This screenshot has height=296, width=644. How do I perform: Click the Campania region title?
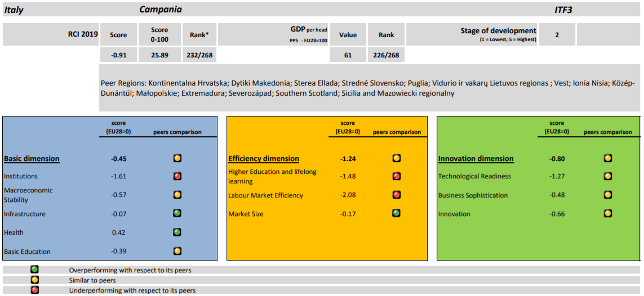click(x=161, y=10)
